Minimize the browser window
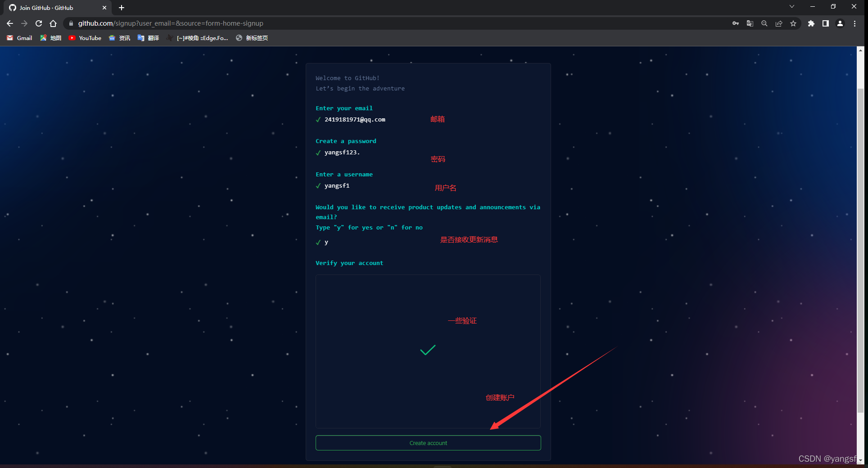868x468 pixels. [813, 6]
